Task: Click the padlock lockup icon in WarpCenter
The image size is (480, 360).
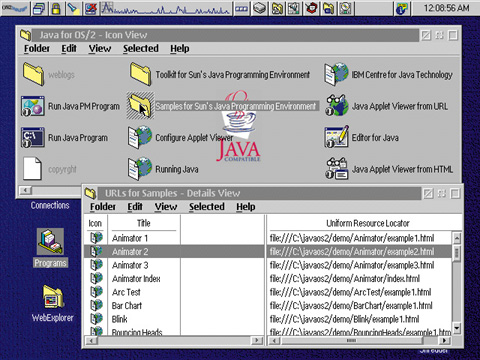Action: [56, 9]
